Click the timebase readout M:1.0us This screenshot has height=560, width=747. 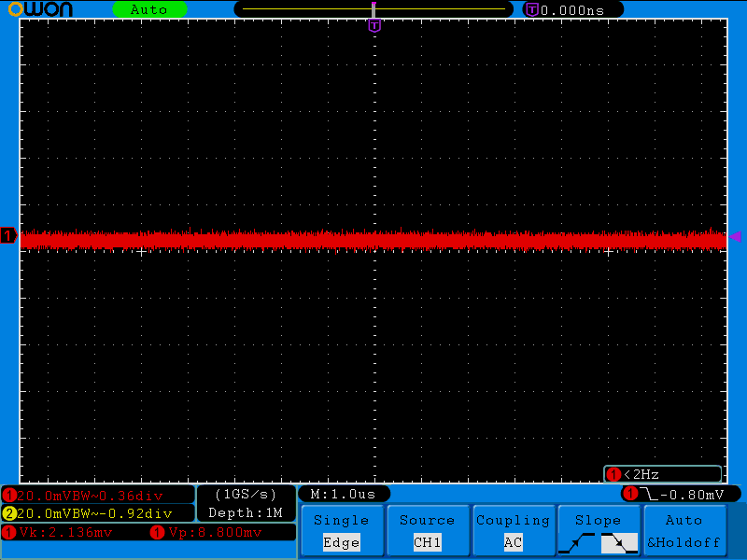coord(343,494)
